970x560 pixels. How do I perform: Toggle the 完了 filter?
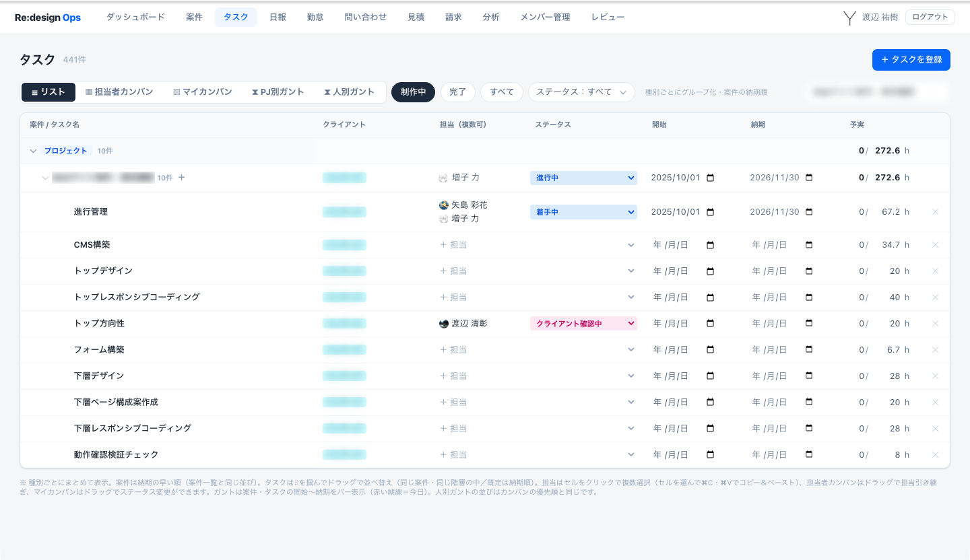coord(458,92)
